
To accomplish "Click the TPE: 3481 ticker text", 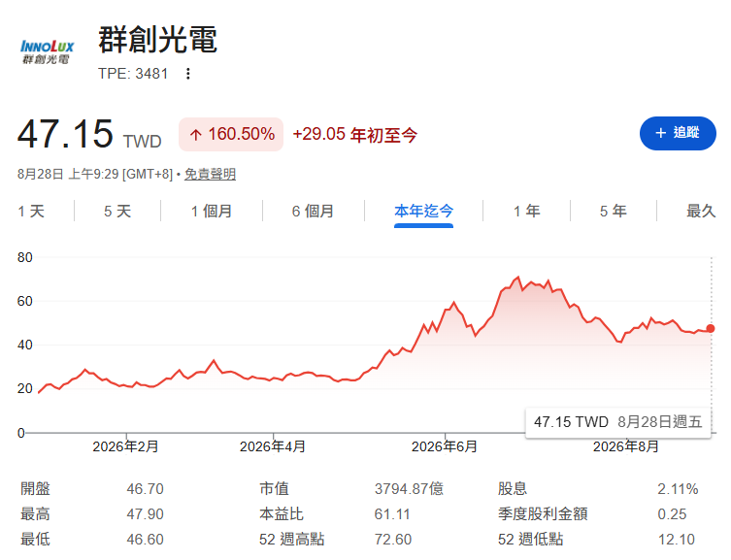I will [133, 74].
